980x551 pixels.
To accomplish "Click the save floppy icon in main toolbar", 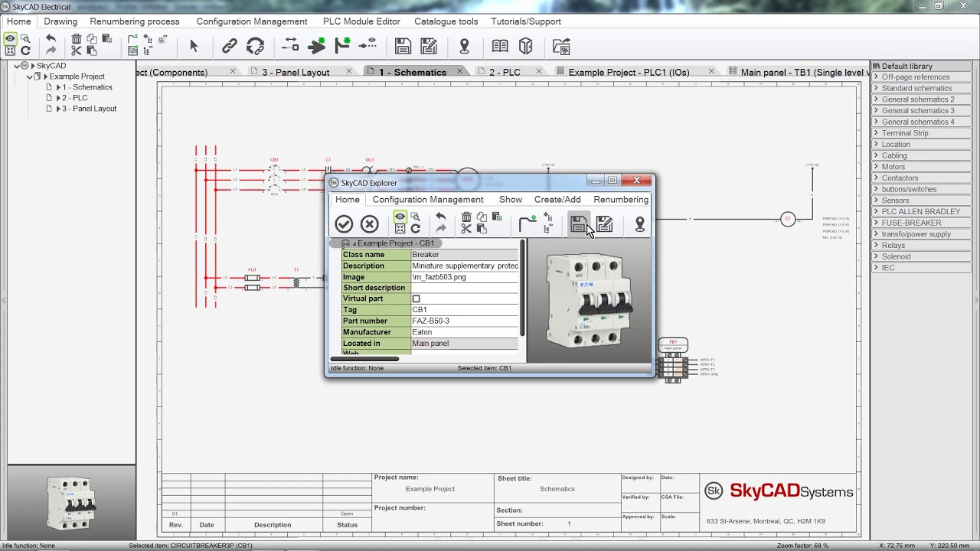I will pos(403,47).
